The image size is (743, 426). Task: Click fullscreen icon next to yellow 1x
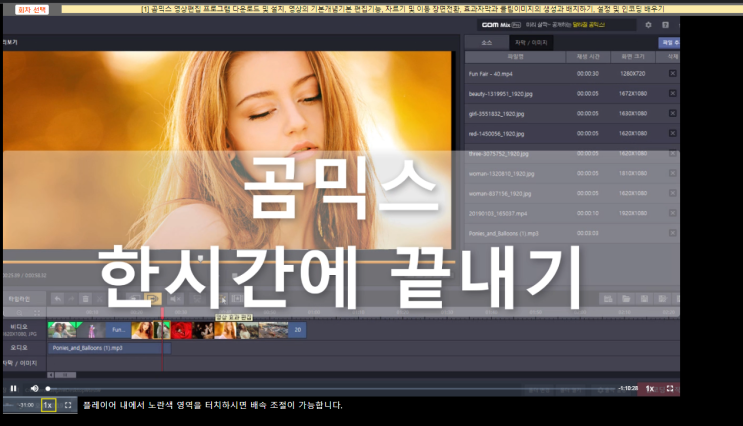(68, 405)
